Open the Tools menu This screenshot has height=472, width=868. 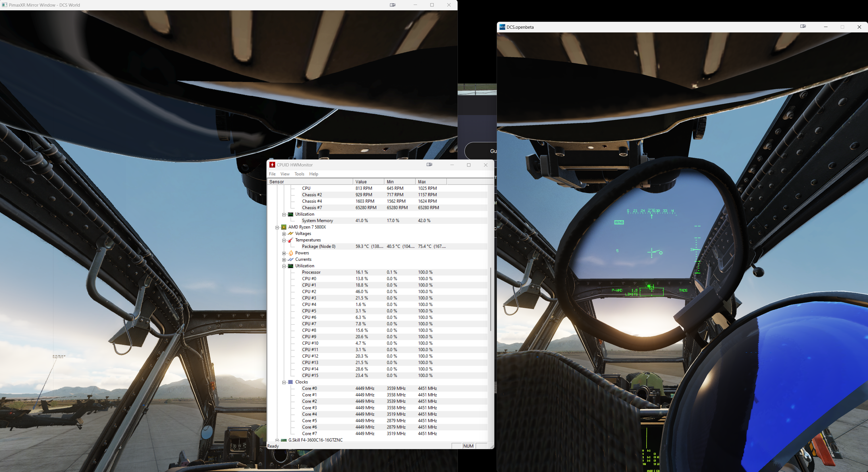299,174
